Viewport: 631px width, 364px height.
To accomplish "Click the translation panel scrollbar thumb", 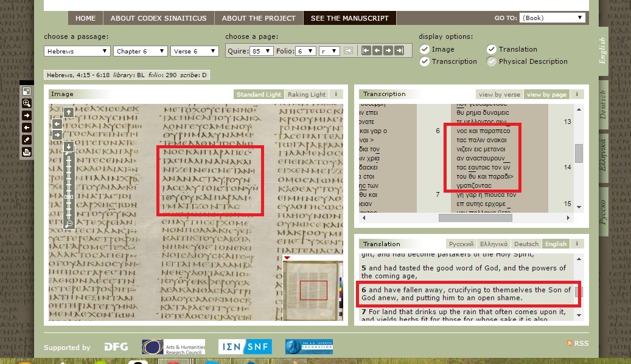I will [x=579, y=291].
